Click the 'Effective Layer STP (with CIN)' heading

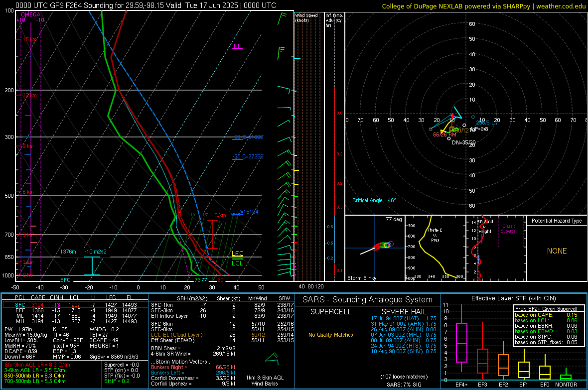coord(513,298)
